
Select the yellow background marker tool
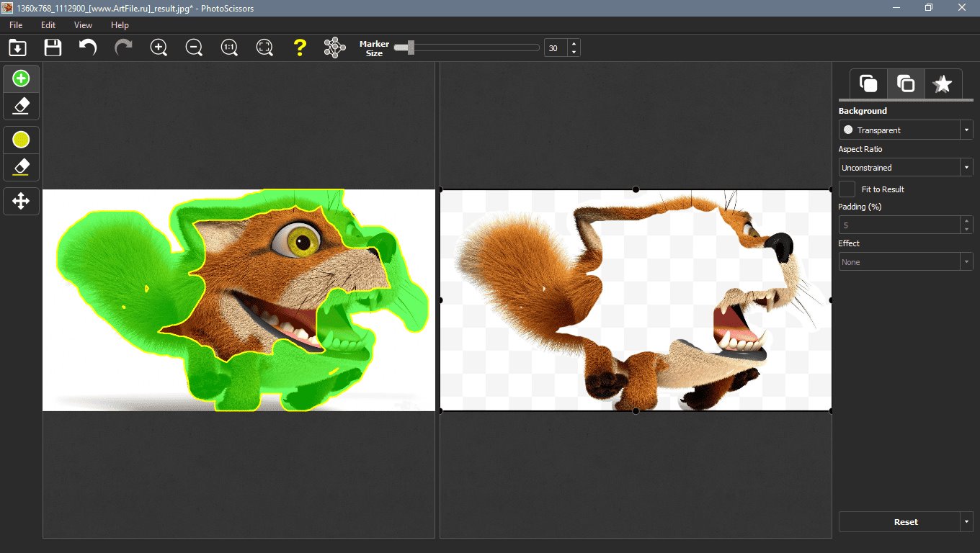22,139
